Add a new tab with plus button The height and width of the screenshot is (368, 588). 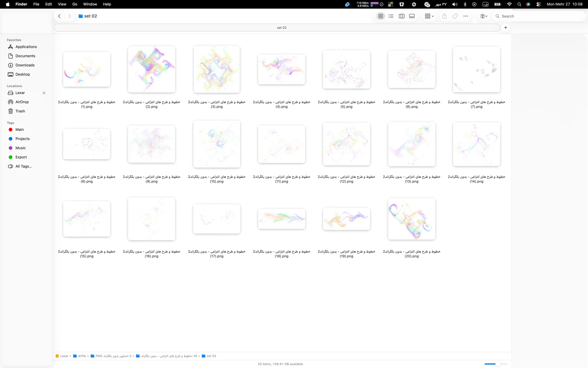pyautogui.click(x=506, y=28)
